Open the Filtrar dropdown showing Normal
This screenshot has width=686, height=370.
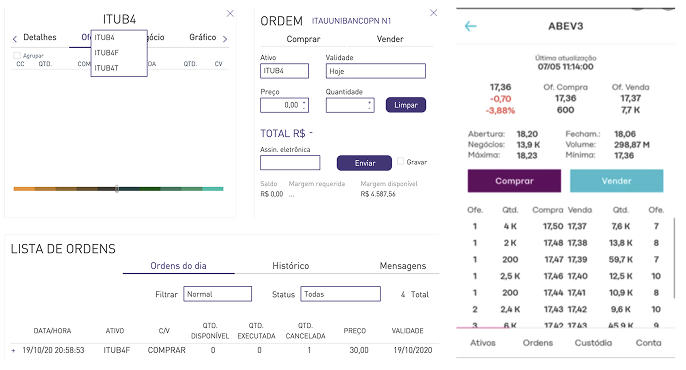coord(217,294)
